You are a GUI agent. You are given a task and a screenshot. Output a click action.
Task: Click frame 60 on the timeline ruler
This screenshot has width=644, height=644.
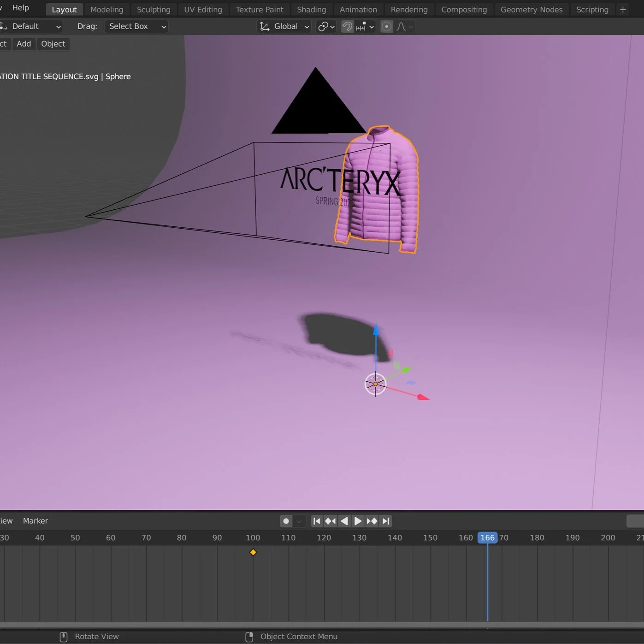coord(111,538)
